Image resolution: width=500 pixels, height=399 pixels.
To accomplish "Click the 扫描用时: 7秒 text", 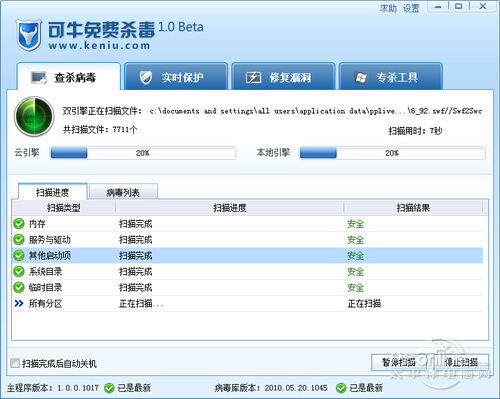I will (x=415, y=131).
